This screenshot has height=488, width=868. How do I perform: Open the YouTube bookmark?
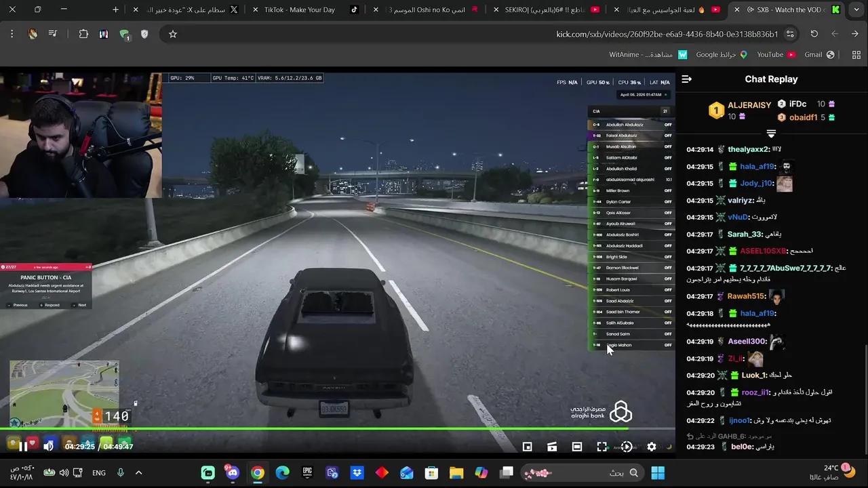(776, 55)
